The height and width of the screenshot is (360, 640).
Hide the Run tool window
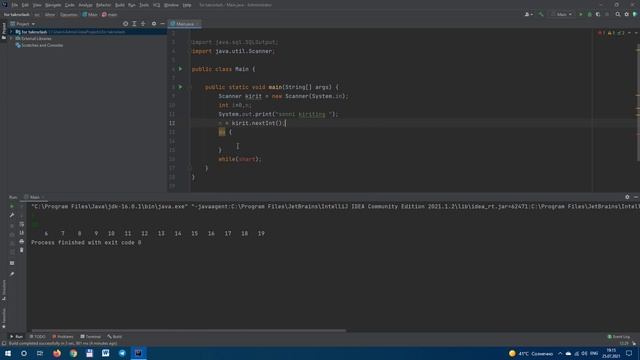(636, 197)
